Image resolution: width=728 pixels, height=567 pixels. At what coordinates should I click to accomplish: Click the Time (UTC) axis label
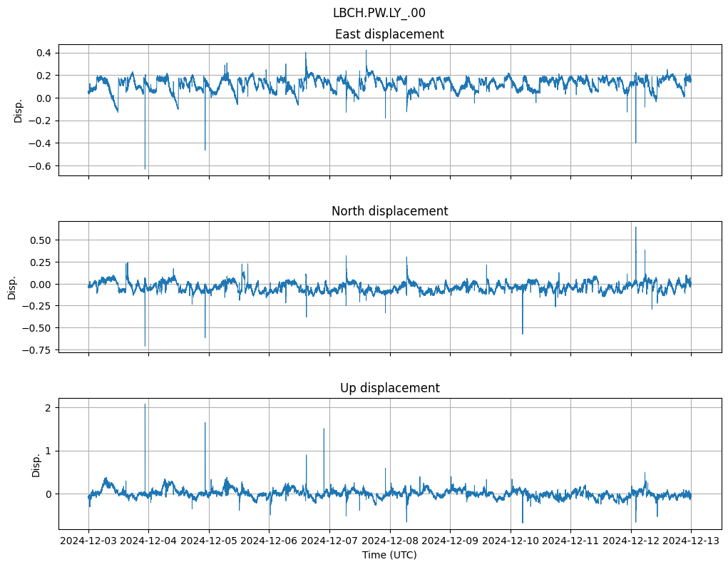[389, 555]
